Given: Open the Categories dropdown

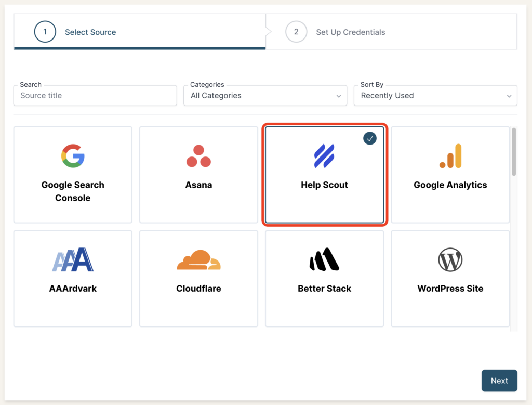Looking at the screenshot, I should pyautogui.click(x=265, y=96).
